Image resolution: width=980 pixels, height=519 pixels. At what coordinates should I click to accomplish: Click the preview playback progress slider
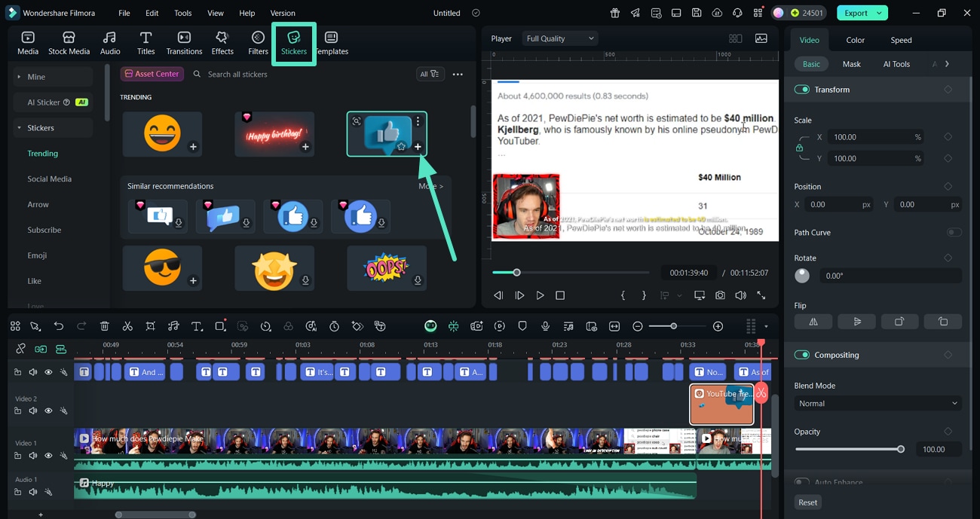(x=571, y=273)
